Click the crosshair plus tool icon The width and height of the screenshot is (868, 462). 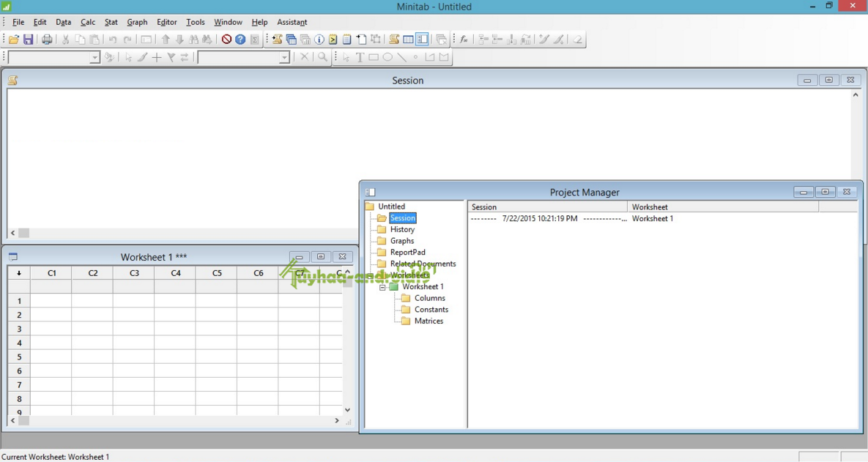(157, 57)
